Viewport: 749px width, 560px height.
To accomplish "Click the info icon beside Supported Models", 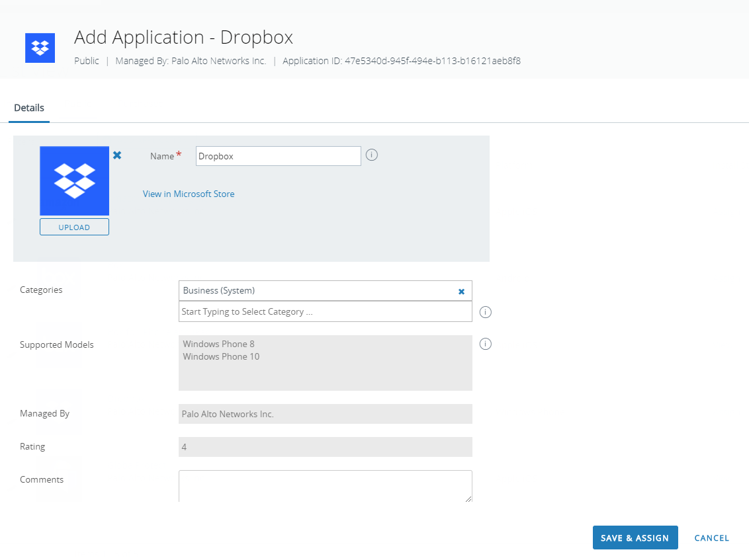I will (485, 344).
